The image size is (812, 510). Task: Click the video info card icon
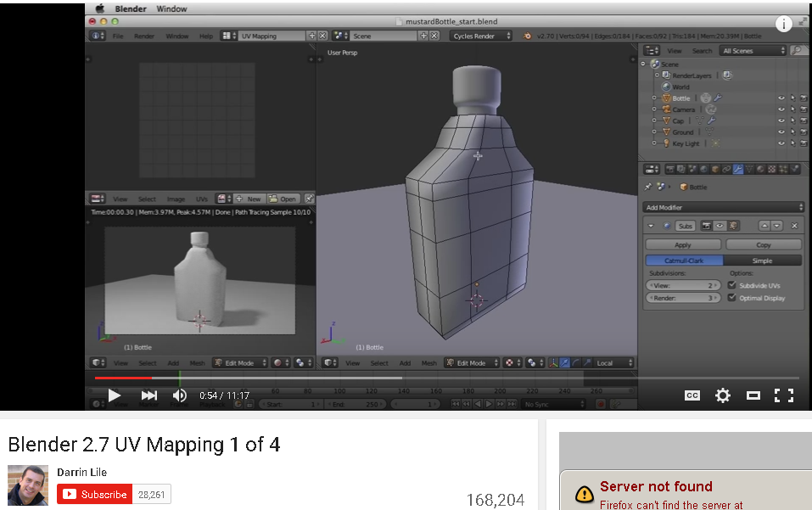783,23
